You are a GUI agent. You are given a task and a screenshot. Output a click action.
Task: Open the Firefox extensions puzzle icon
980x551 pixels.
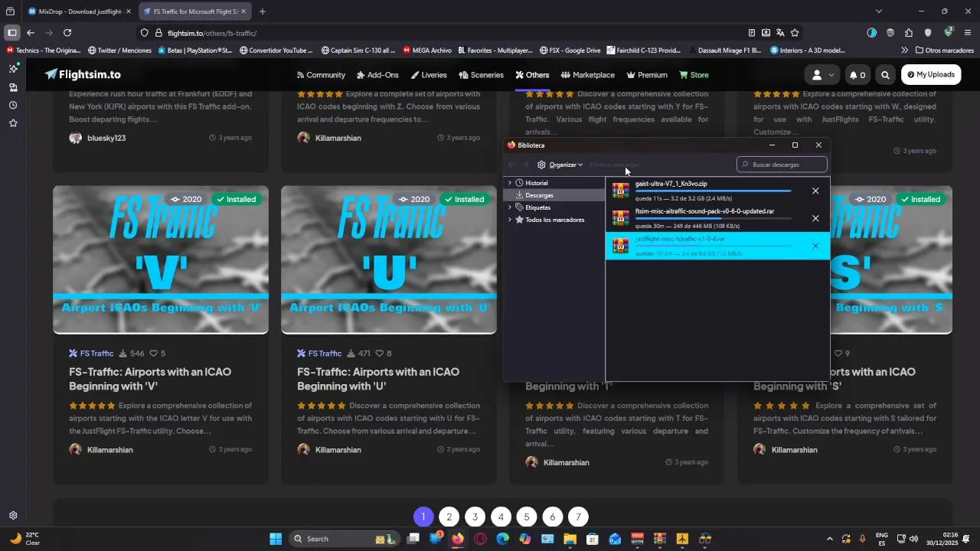[x=909, y=33]
